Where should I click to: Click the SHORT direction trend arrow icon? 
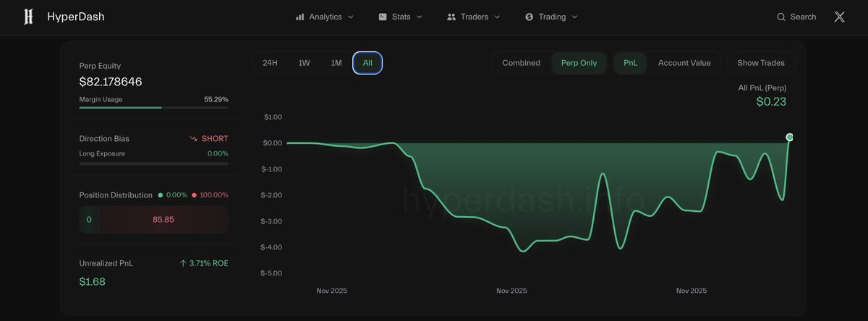coord(194,139)
